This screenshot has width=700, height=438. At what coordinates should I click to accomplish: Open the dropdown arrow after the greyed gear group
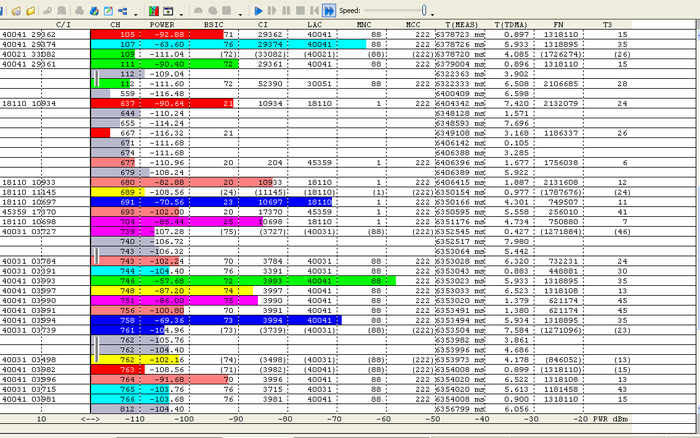[241, 14]
